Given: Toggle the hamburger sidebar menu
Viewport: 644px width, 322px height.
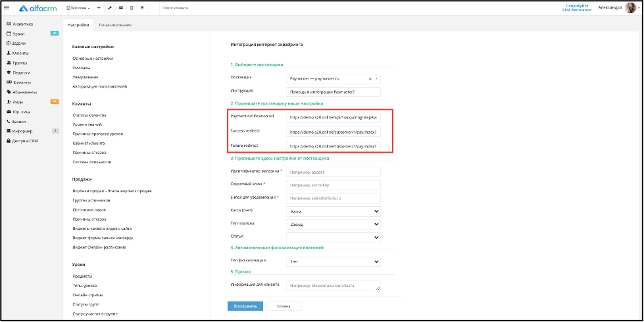Looking at the screenshot, I should point(7,8).
